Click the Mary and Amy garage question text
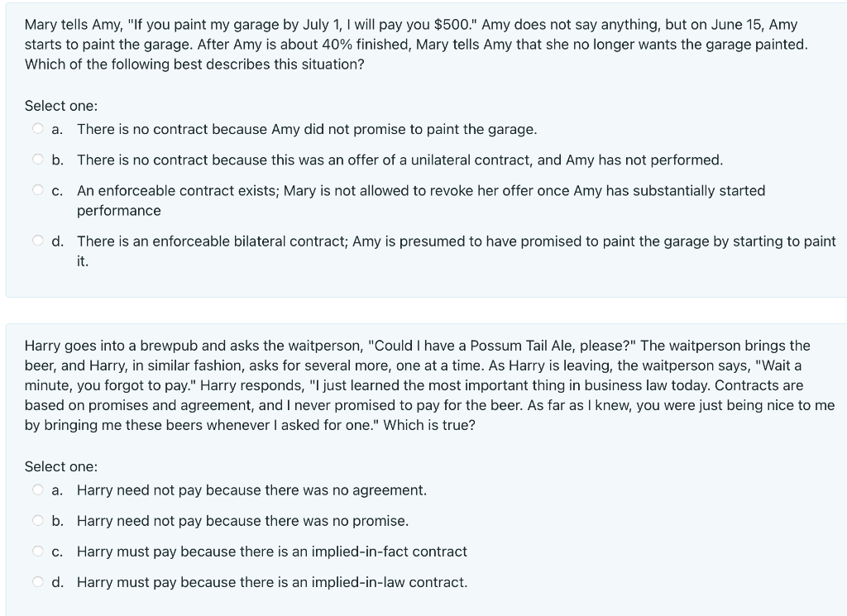This screenshot has width=847, height=616. tap(416, 45)
